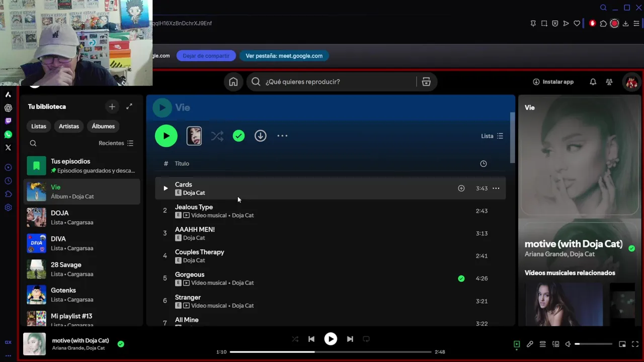Filter library by Artistas
644x362 pixels.
69,126
